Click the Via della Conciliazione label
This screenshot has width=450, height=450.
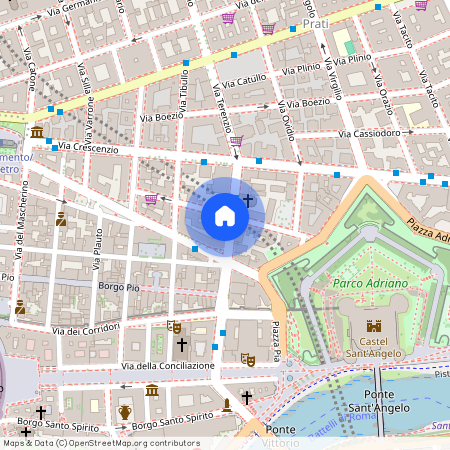(x=168, y=366)
